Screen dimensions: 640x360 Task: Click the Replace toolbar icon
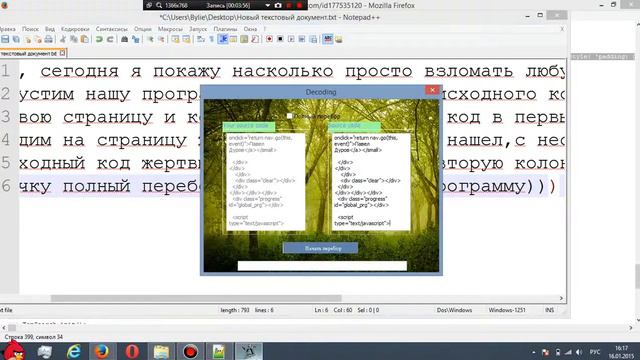coord(136,39)
